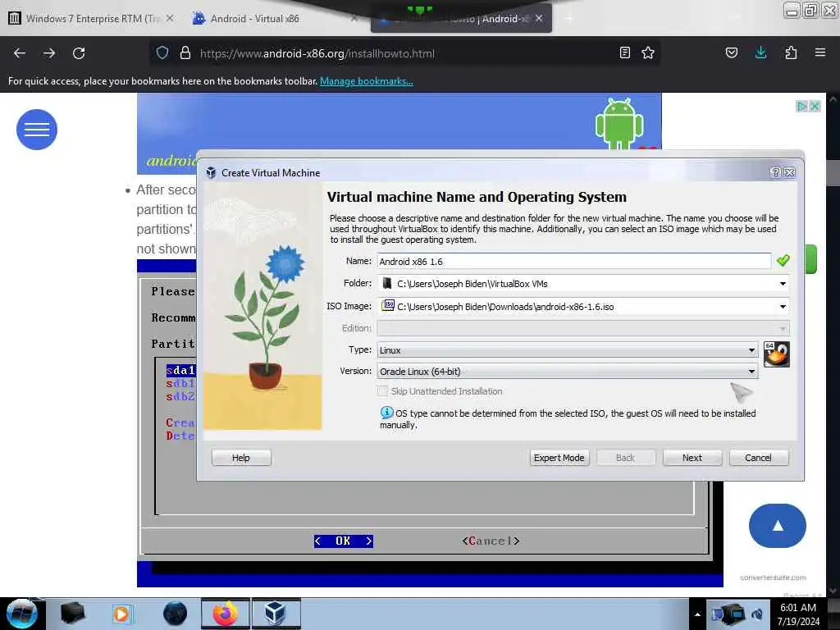Go forward in browser history
Screen dimensions: 840x630
click(49, 53)
